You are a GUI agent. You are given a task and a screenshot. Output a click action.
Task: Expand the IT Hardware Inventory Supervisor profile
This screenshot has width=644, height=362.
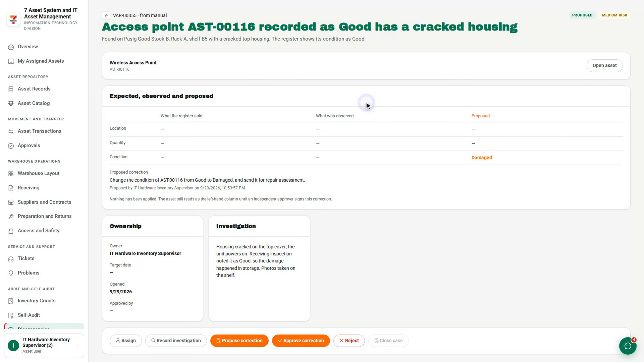tap(44, 346)
